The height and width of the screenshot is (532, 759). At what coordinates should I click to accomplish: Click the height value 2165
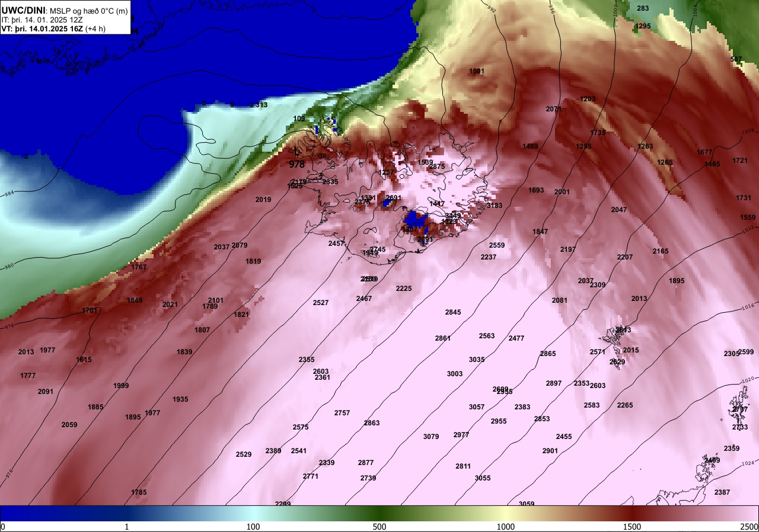click(661, 251)
